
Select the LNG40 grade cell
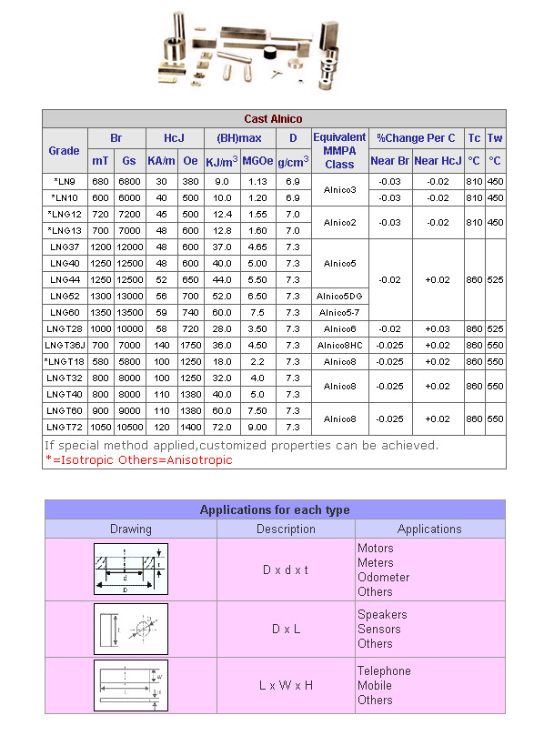(65, 263)
